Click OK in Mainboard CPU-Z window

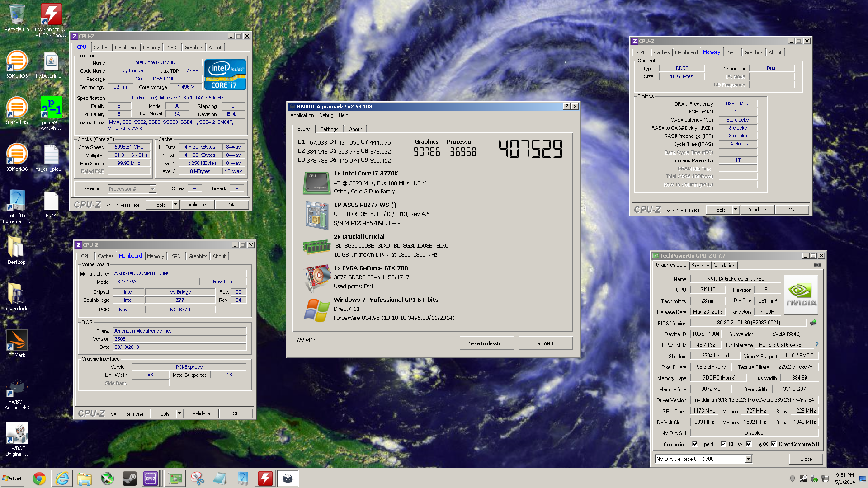pyautogui.click(x=236, y=413)
